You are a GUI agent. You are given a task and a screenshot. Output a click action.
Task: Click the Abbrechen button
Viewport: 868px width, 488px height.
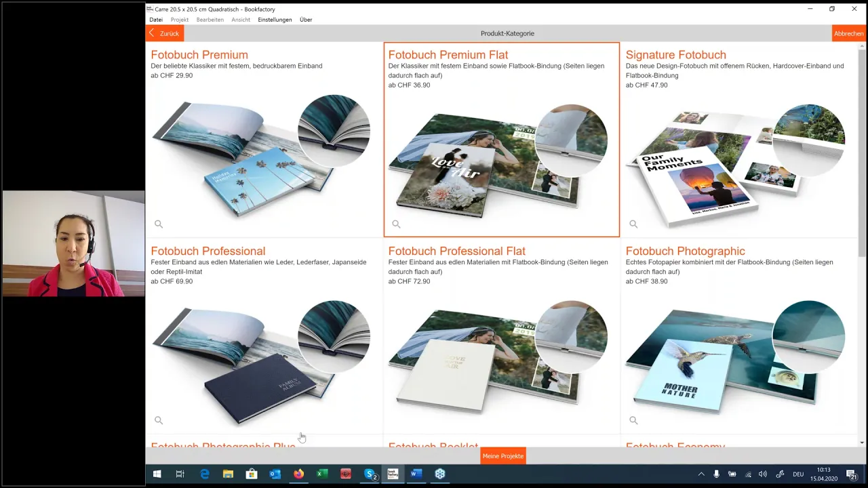849,33
